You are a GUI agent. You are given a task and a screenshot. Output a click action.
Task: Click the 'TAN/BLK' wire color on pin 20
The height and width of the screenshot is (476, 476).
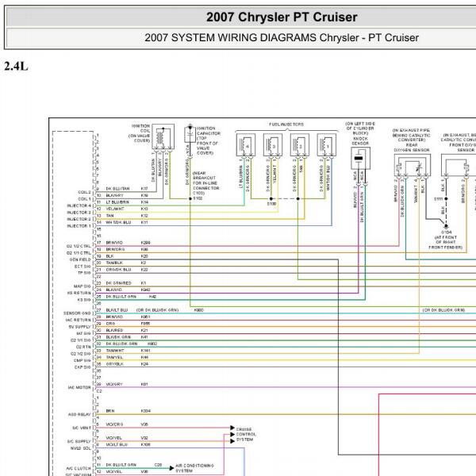point(114,263)
